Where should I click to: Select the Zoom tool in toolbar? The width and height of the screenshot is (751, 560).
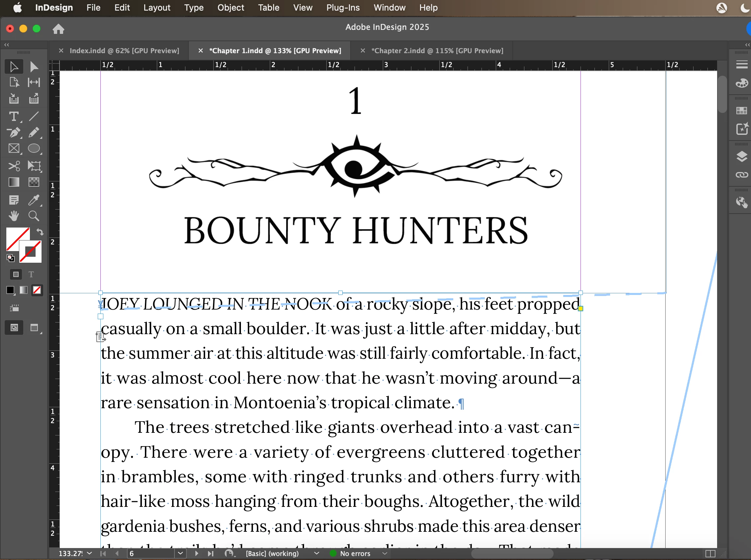pyautogui.click(x=34, y=216)
